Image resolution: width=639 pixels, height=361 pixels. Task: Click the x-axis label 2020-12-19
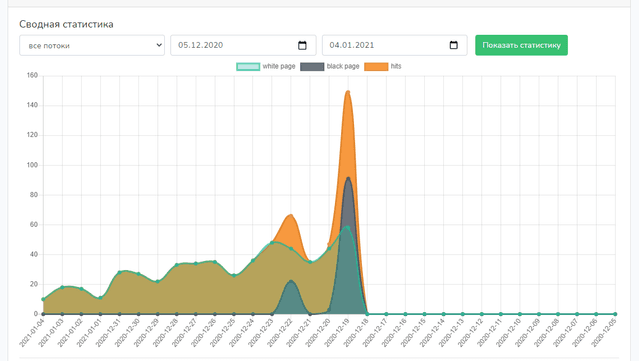coord(337,333)
